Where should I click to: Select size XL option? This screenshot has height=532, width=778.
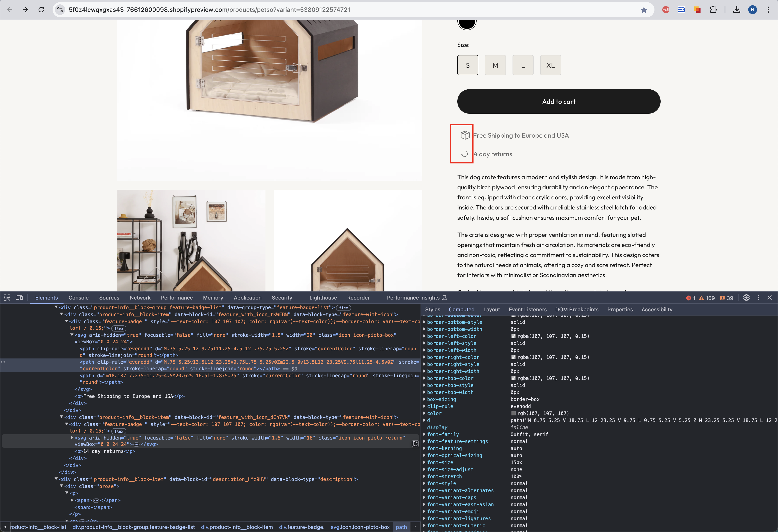pos(550,65)
